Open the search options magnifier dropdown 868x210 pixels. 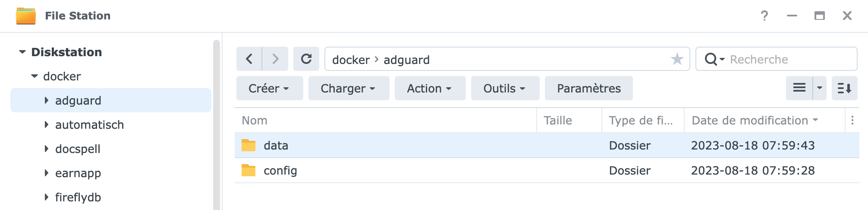(x=714, y=59)
